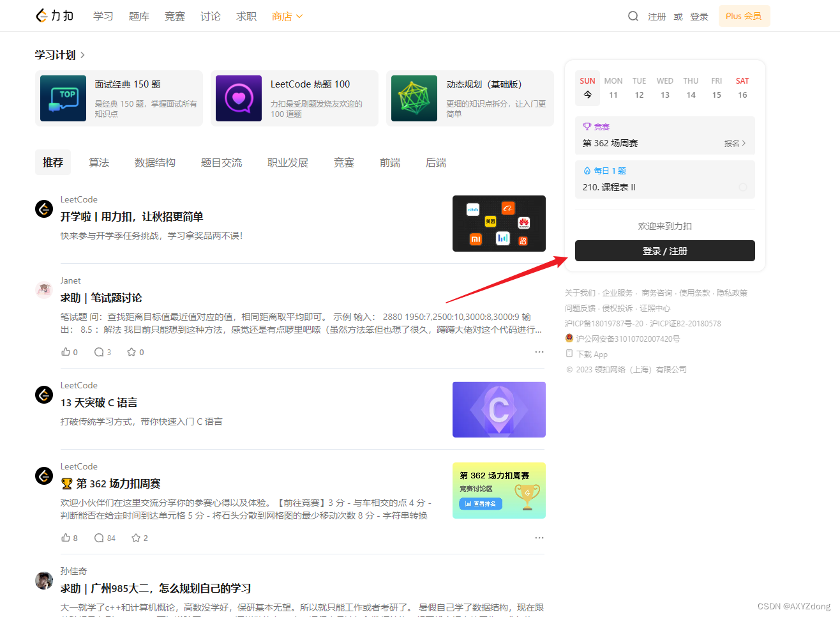
Task: Open more options on 笔试题讨论 post
Action: point(539,352)
